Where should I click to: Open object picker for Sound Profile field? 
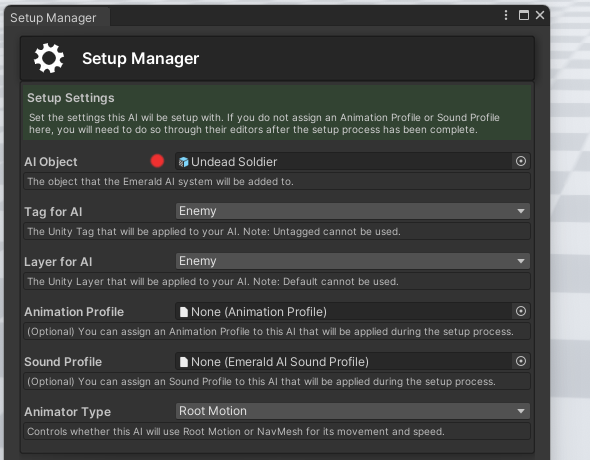pyautogui.click(x=521, y=361)
